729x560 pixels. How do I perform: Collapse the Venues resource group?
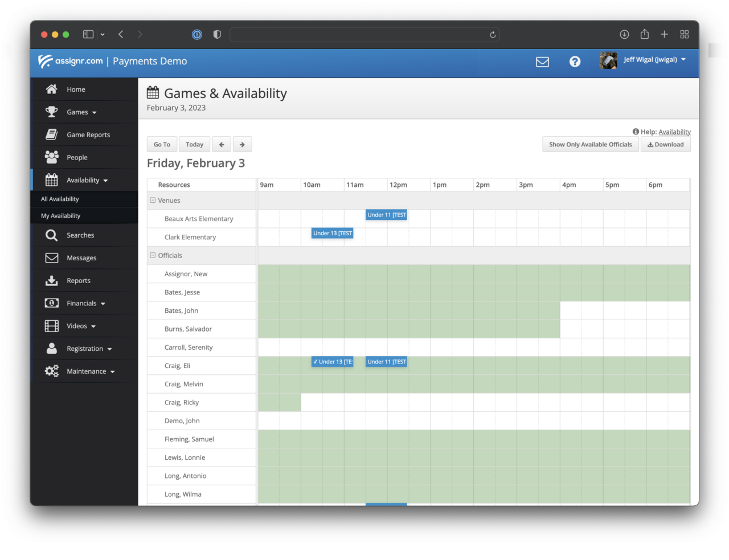click(153, 201)
